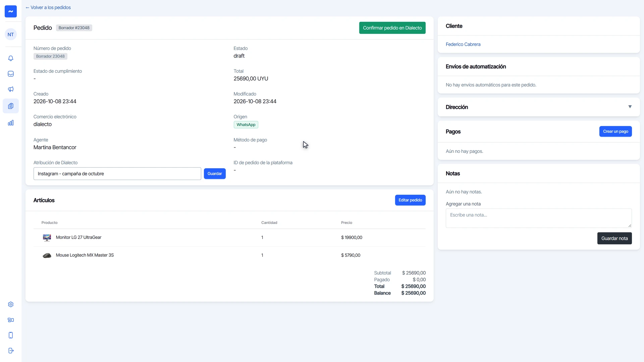Focus the Atribución de Dialecto input

(x=117, y=174)
